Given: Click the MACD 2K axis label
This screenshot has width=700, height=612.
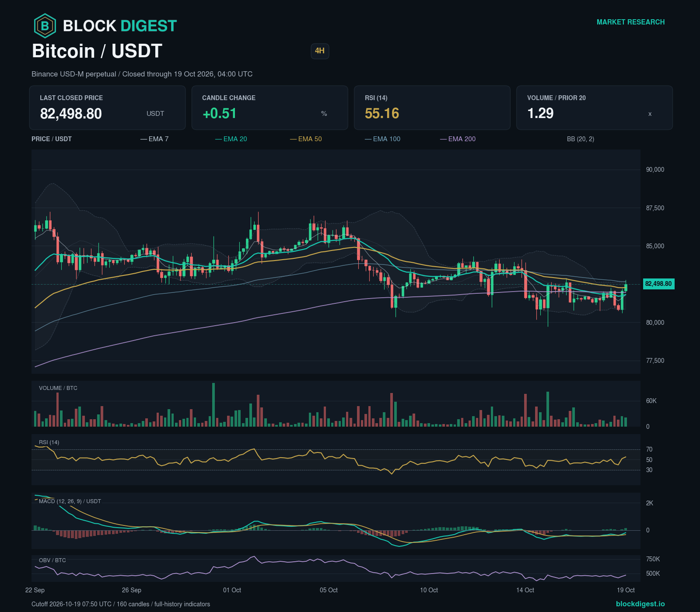Looking at the screenshot, I should point(650,503).
